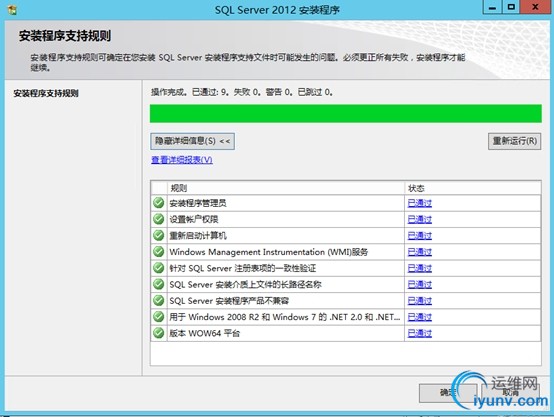Click green check icon for 安装程序管理员 rule
This screenshot has width=554, height=417.
pos(159,203)
